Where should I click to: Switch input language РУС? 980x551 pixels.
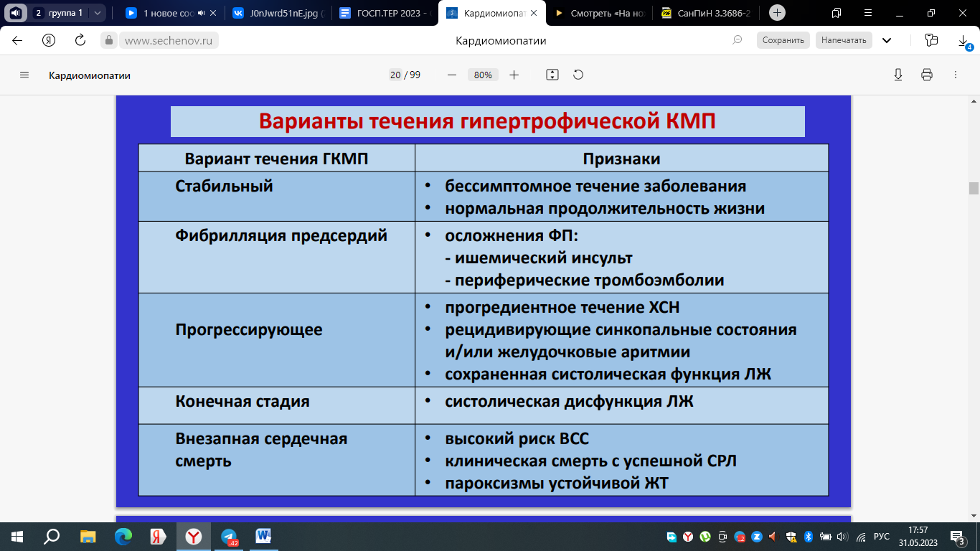882,536
